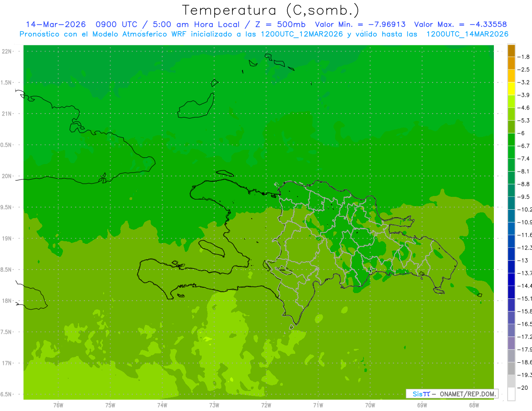Click the "72W" longitude label
The height and width of the screenshot is (411, 532).
(x=266, y=405)
